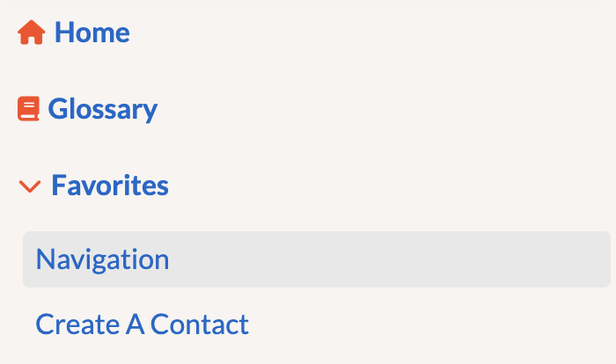Image resolution: width=616 pixels, height=364 pixels.
Task: Click the Navigation text under Favorites
Action: [x=102, y=259]
